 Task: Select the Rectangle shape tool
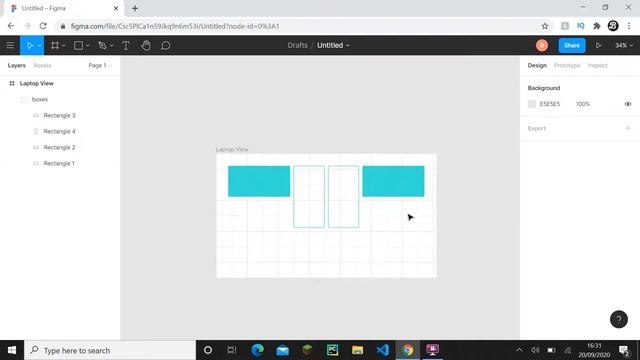tap(78, 45)
